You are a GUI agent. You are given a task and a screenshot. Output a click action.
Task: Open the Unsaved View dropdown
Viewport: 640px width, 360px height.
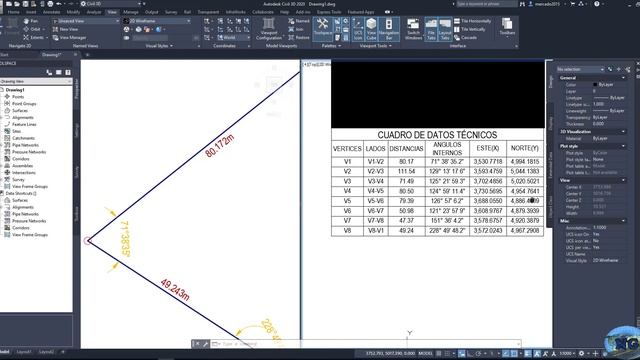[86, 21]
